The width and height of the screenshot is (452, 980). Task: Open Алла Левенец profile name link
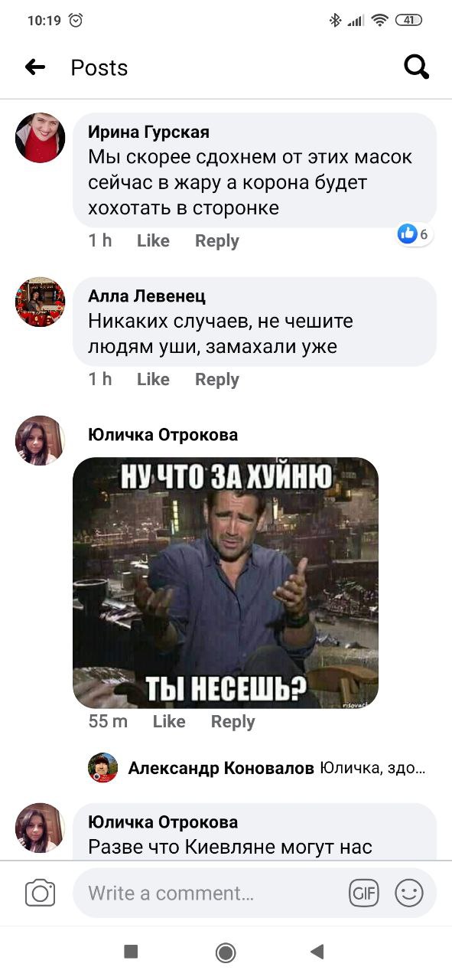coord(147,296)
